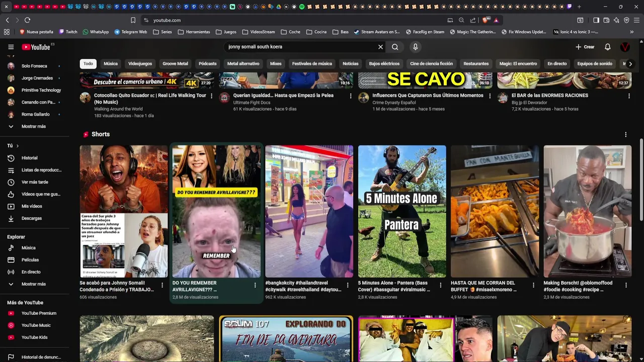This screenshot has height=362, width=644.
Task: Open the options menu for the 5 Minutes Alone short
Action: [x=440, y=285]
